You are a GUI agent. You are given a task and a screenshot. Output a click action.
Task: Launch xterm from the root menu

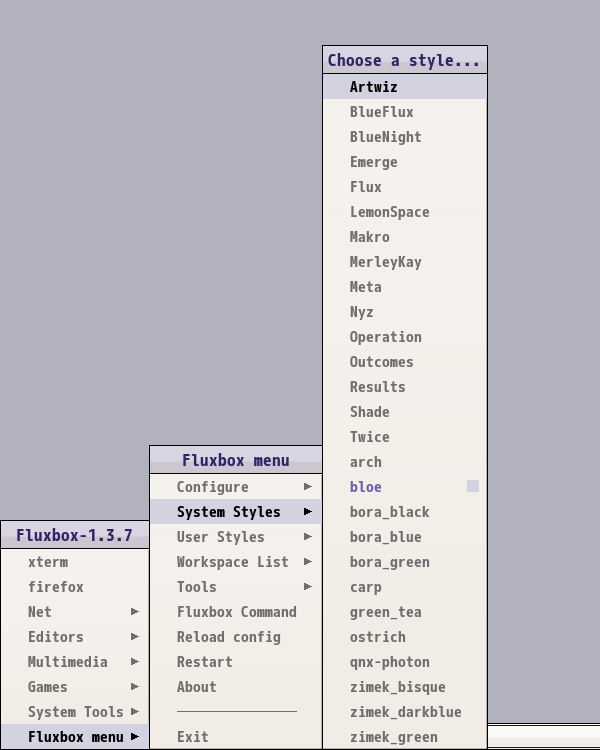point(75,562)
